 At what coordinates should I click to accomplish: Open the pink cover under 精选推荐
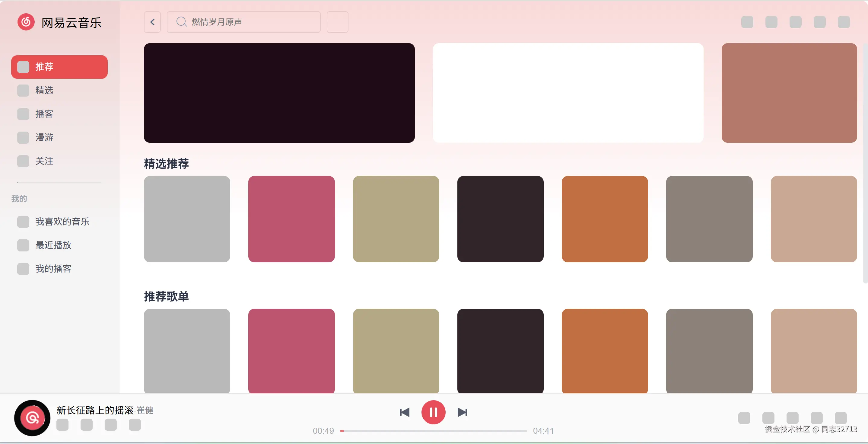(x=291, y=219)
